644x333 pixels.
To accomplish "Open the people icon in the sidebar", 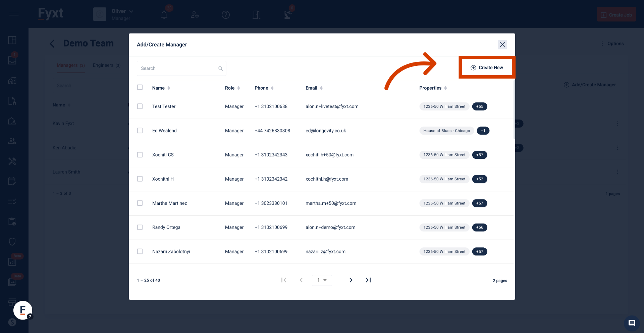I will (12, 141).
